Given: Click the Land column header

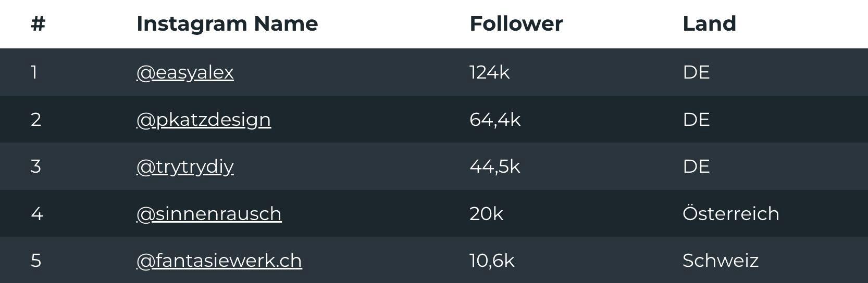Looking at the screenshot, I should (x=709, y=24).
